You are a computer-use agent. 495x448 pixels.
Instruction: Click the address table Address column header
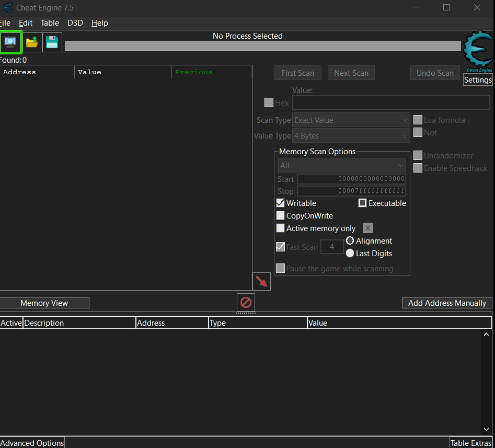pos(172,323)
